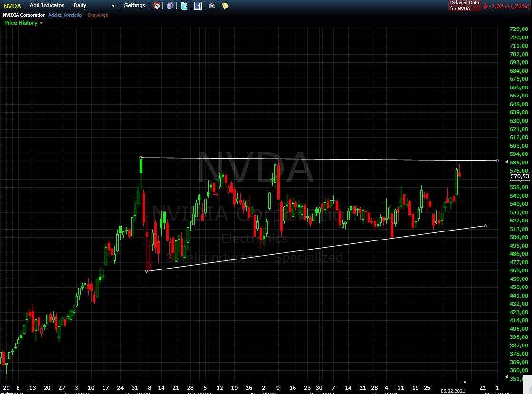
Task: Click the small triangle marker above date axis
Action: (x=465, y=382)
